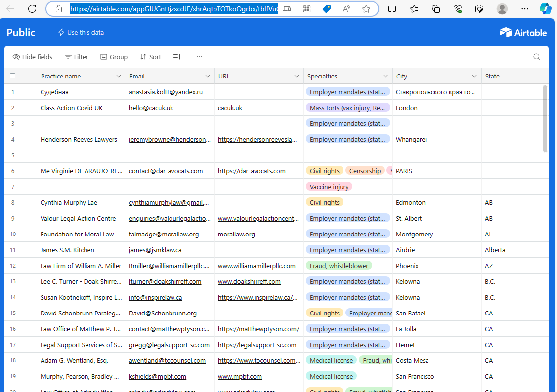Click the State column header
The image size is (557, 392).
515,76
